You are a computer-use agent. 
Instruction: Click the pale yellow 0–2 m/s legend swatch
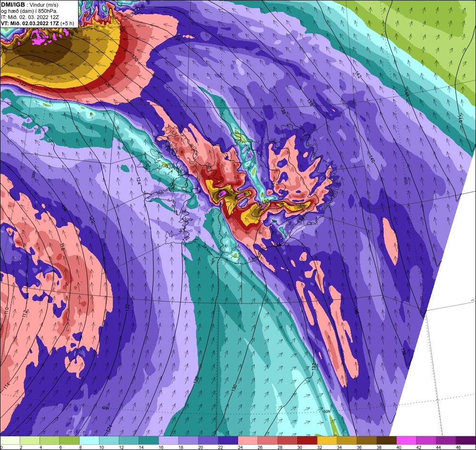click(10, 440)
